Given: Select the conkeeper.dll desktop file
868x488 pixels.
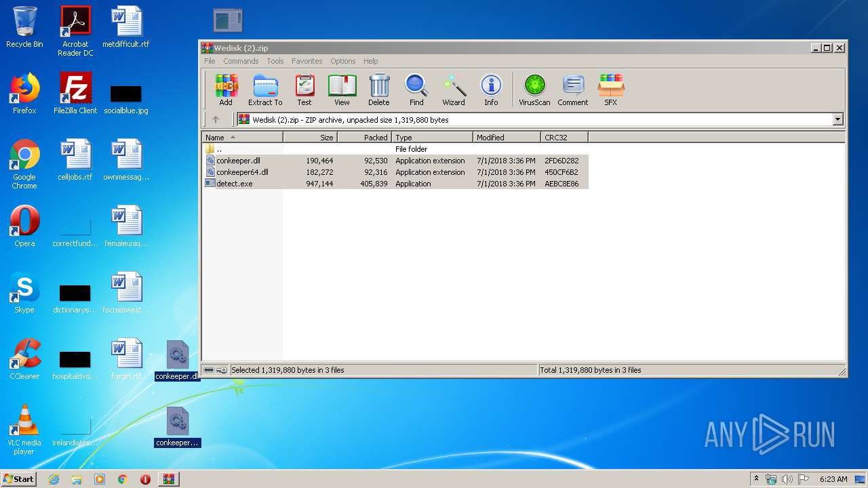Looking at the screenshot, I should tap(177, 361).
